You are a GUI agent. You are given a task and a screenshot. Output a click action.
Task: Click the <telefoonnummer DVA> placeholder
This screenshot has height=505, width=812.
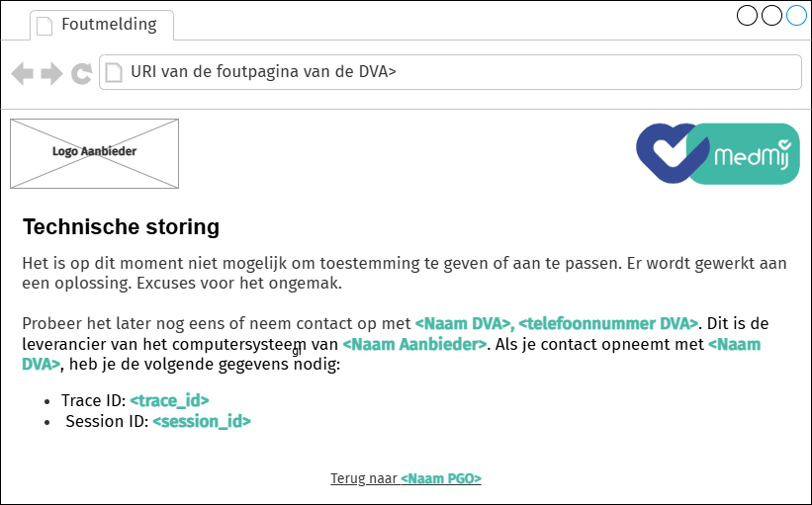(x=608, y=323)
